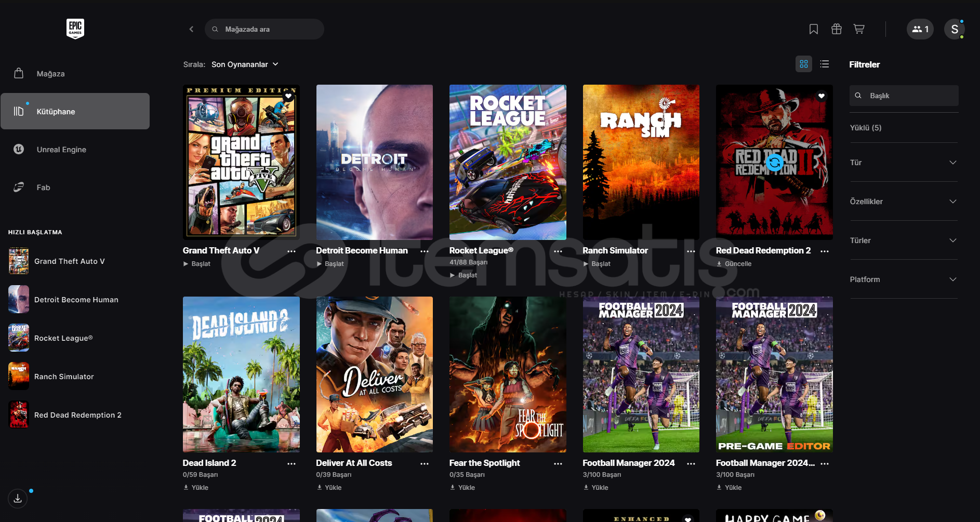
Task: Open more options for Detroit Become Human
Action: [425, 251]
